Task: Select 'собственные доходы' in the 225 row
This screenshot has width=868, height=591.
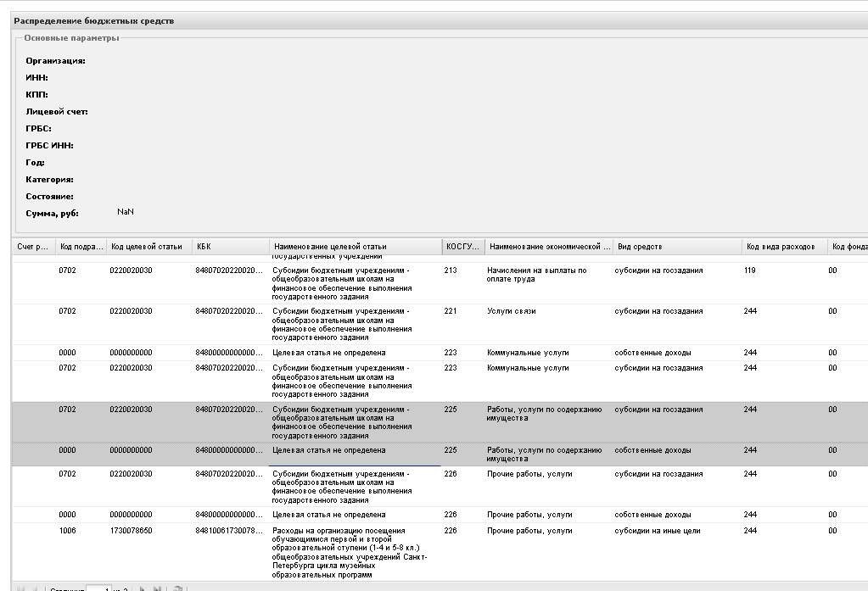Action: (x=652, y=450)
